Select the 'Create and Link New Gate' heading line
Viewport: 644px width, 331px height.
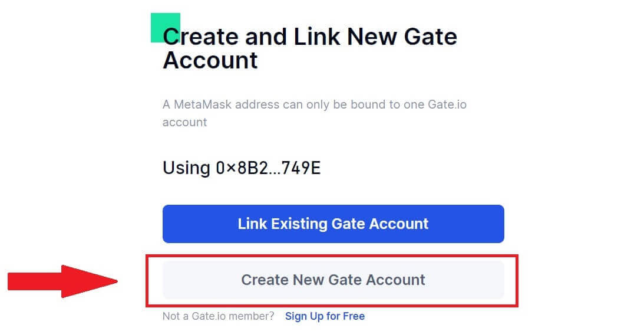(x=309, y=37)
